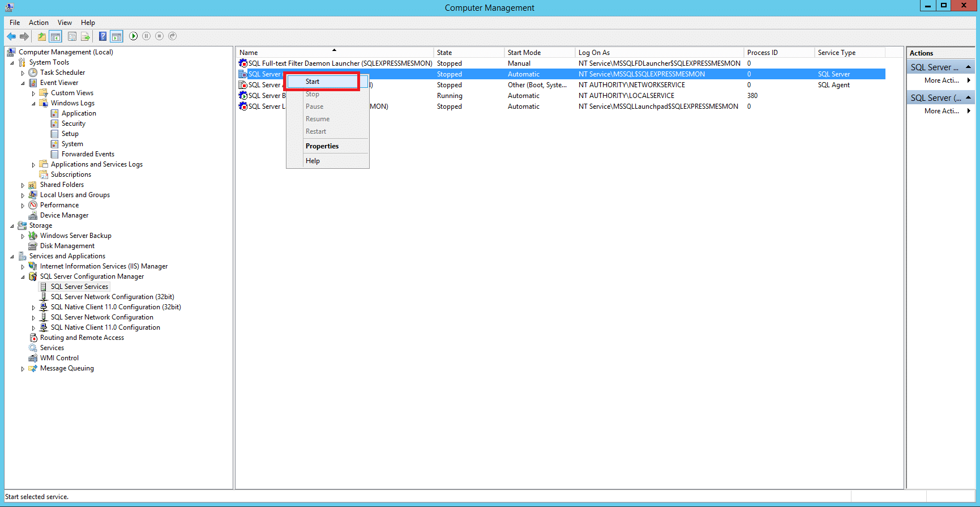Click the Windows Server Backup icon
This screenshot has height=507, width=980.
click(33, 236)
